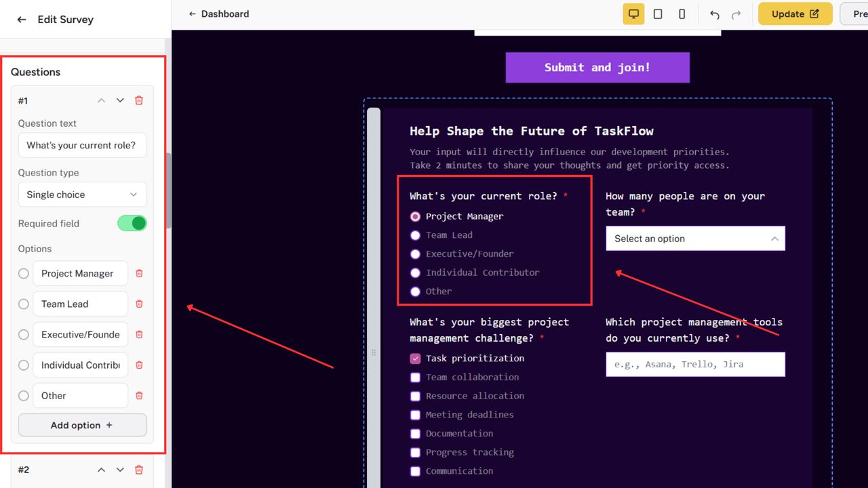This screenshot has width=868, height=488.
Task: Click Add option in Options panel
Action: pos(82,425)
